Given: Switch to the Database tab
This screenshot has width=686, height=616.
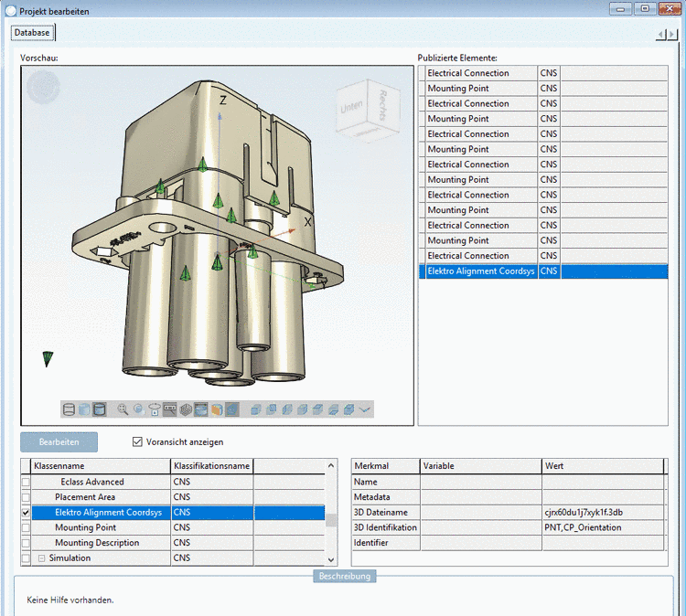Looking at the screenshot, I should tap(32, 33).
